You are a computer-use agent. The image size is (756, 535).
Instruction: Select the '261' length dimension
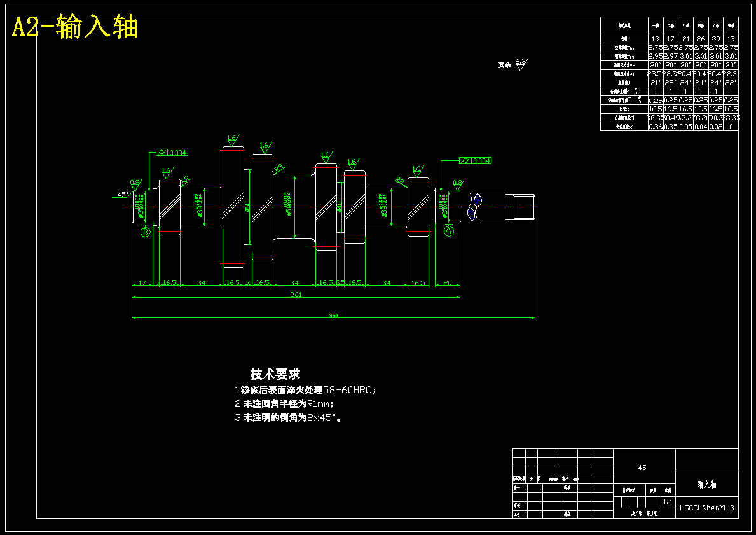pos(296,295)
